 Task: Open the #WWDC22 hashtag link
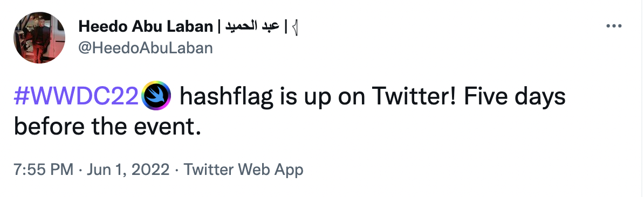click(x=77, y=97)
